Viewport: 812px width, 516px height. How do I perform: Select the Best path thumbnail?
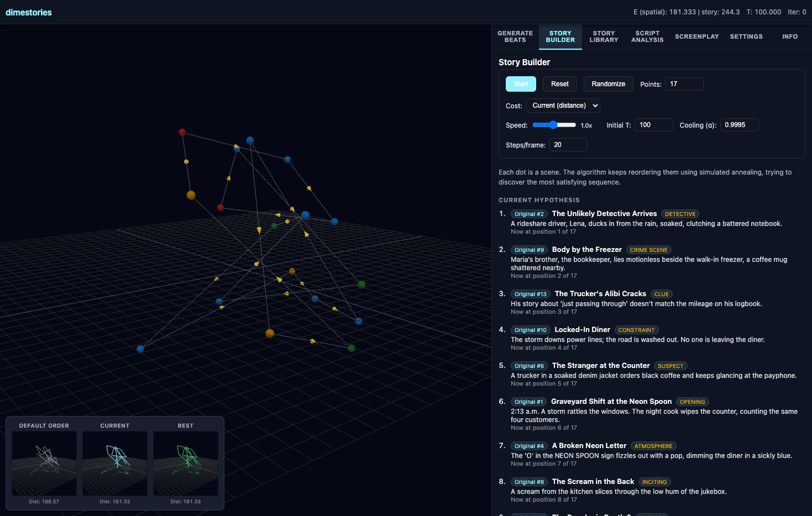[x=186, y=463]
